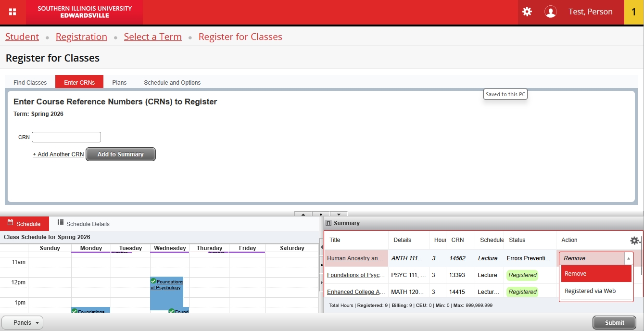Click the Add Another CRN link
The height and width of the screenshot is (331, 644).
point(58,154)
